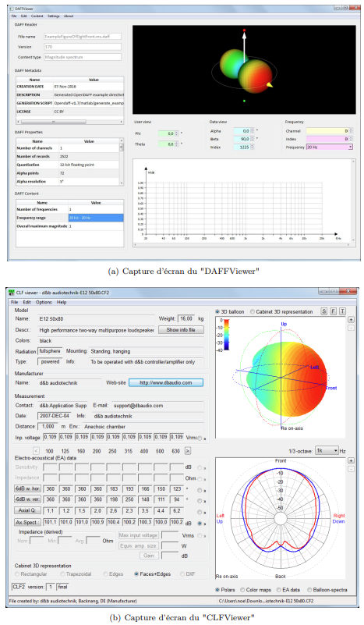Click the DAFF Metadata horizontal scrollbar
This screenshot has width=364, height=625.
pyautogui.click(x=69, y=122)
